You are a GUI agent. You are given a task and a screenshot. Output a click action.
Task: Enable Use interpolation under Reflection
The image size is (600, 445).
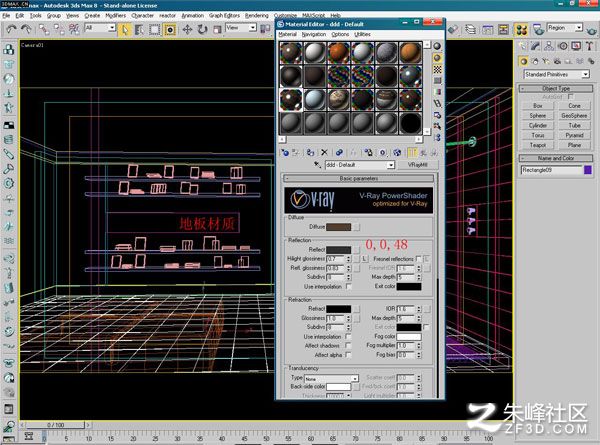[x=348, y=286]
